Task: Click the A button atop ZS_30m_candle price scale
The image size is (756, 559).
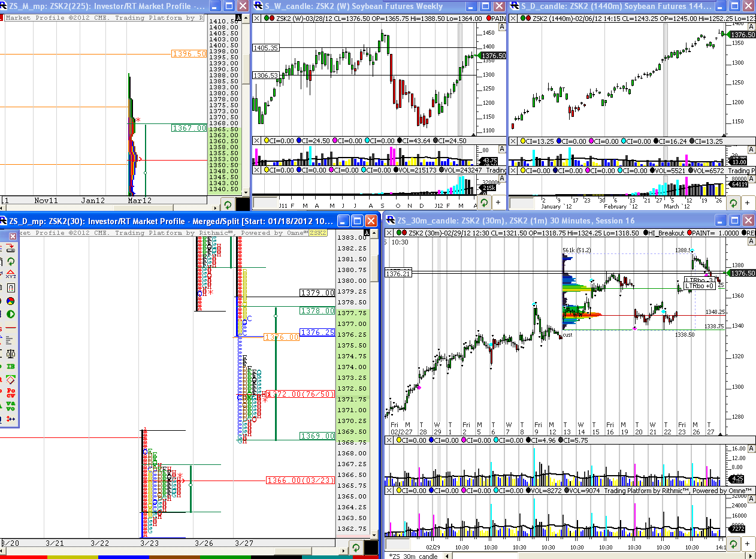Action: 752,241
